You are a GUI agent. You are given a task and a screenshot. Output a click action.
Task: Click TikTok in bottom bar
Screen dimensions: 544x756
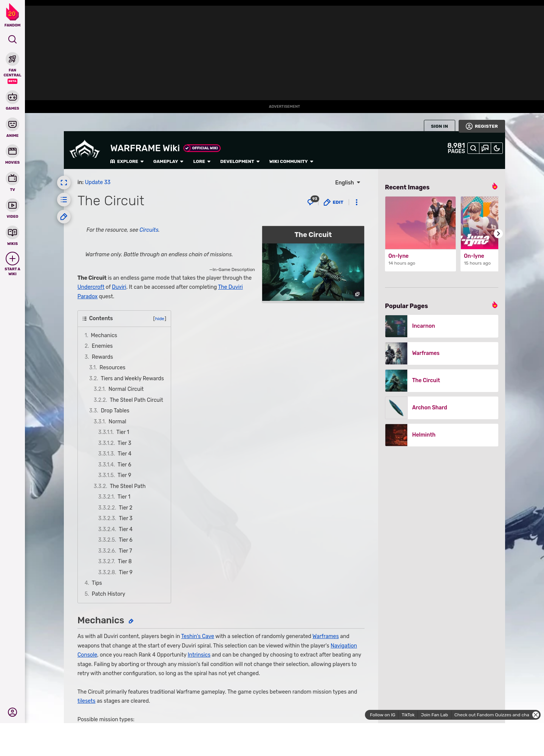[408, 715]
